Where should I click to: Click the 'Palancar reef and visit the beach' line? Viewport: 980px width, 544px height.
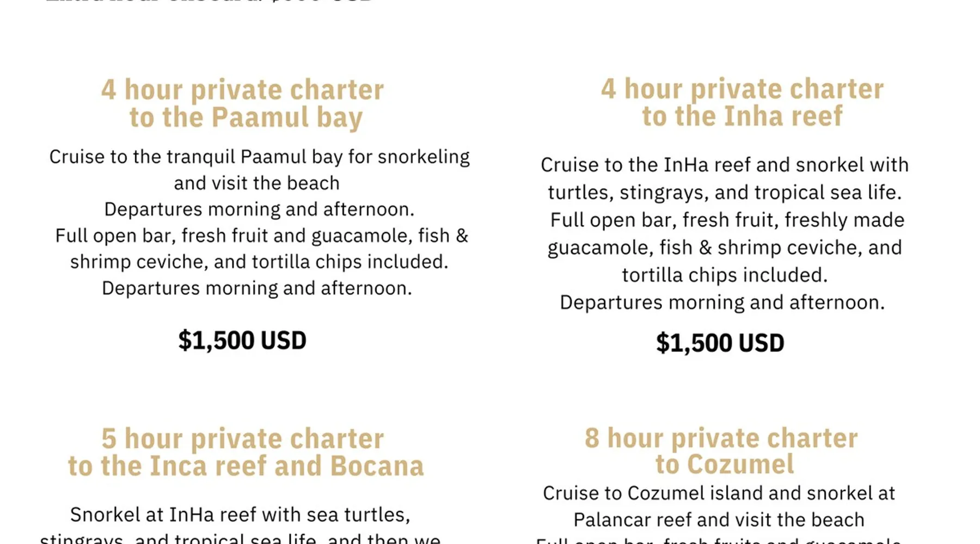(x=719, y=520)
